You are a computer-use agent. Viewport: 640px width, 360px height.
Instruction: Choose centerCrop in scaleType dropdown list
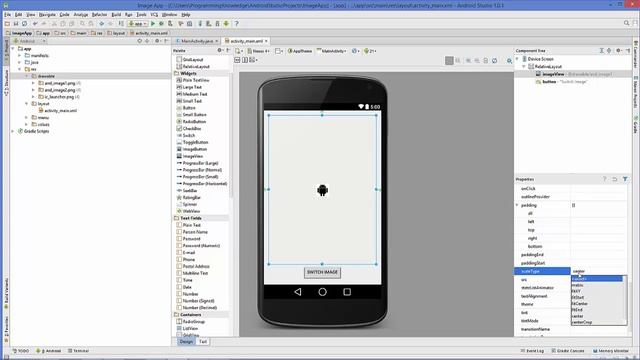(598, 322)
